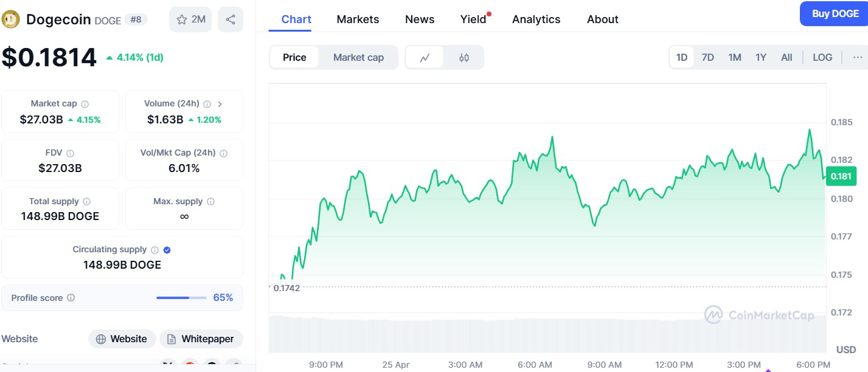Switch to line chart view icon

pos(425,58)
